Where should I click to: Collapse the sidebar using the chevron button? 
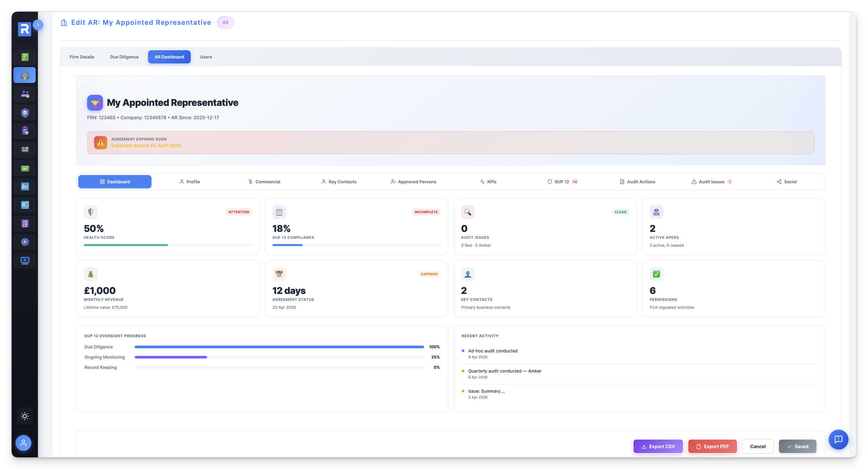[37, 24]
